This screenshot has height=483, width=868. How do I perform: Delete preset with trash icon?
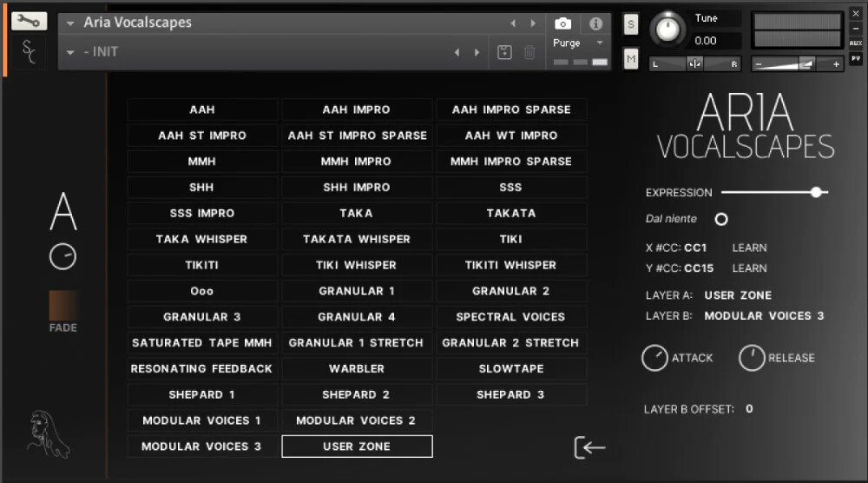[x=529, y=52]
